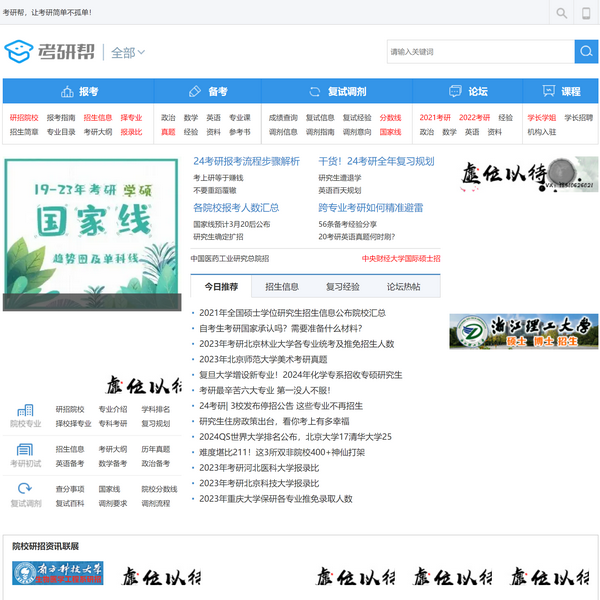
Task: Click the 考研帮 site logo
Action: tap(50, 52)
